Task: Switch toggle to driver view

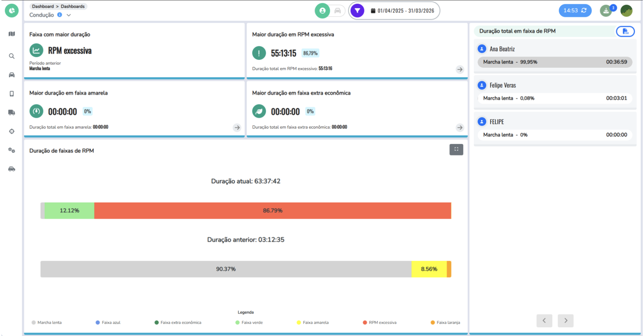Action: (x=322, y=11)
